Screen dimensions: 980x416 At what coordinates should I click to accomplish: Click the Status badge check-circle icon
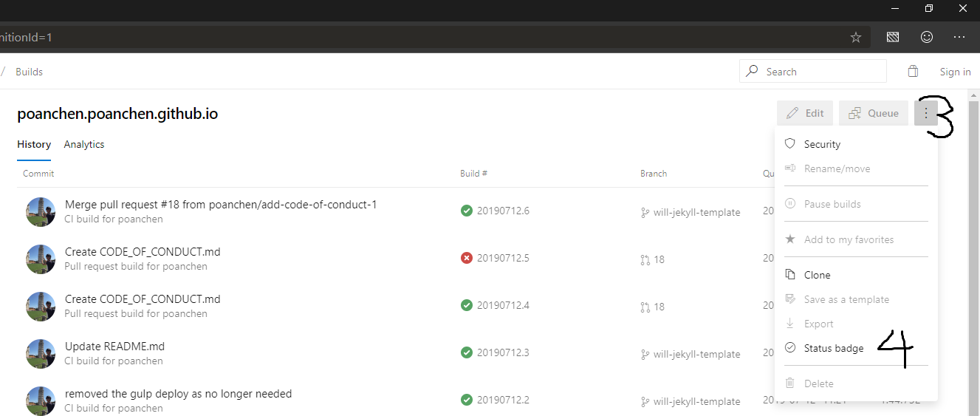point(789,347)
